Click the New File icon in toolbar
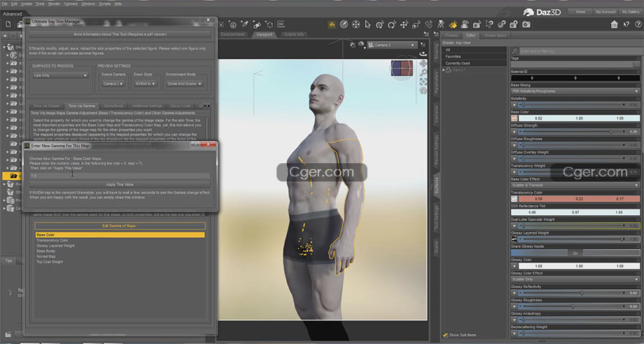The width and height of the screenshot is (644, 344). 8,25
